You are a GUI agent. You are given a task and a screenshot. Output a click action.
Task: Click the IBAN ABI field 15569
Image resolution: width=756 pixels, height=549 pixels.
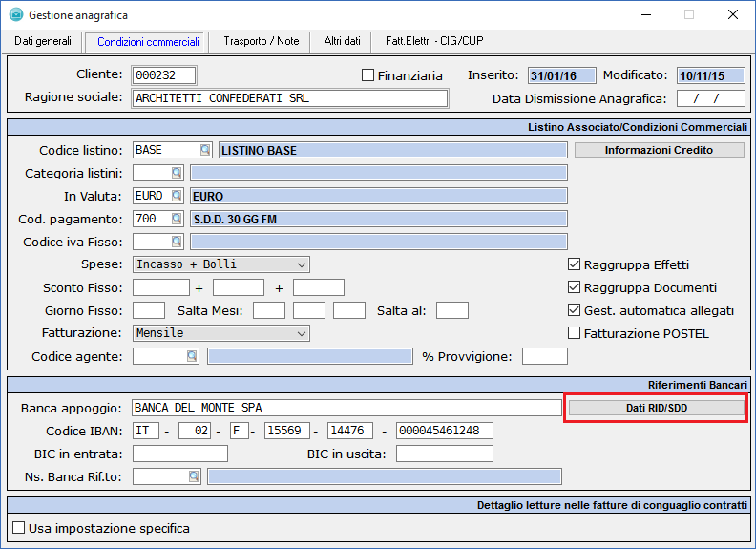click(x=287, y=431)
